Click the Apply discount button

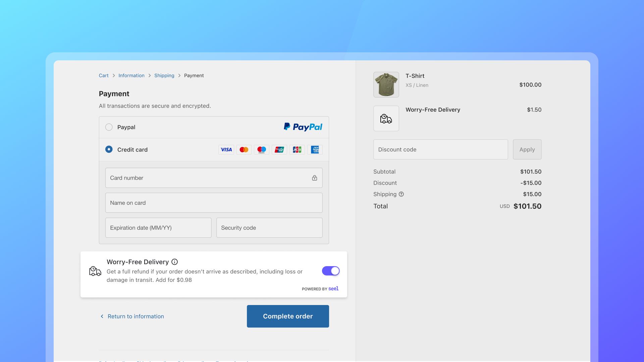tap(527, 149)
